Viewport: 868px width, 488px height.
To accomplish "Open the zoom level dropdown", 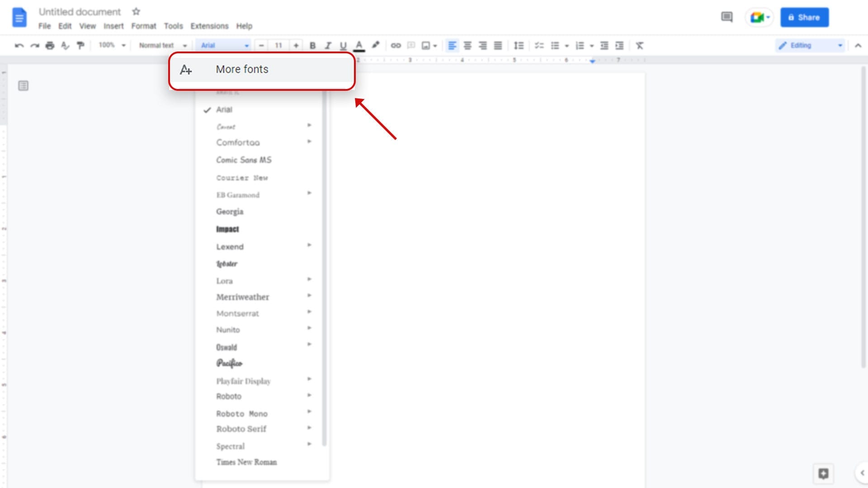I will point(112,45).
